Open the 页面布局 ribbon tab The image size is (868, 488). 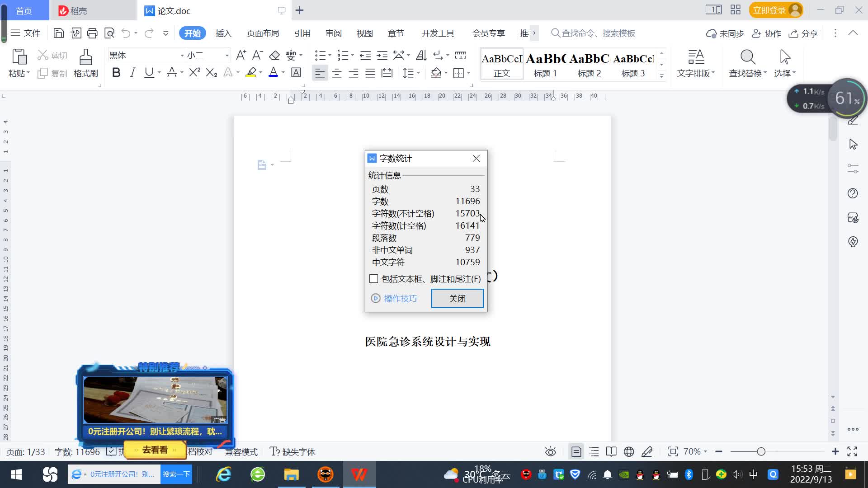click(x=263, y=33)
